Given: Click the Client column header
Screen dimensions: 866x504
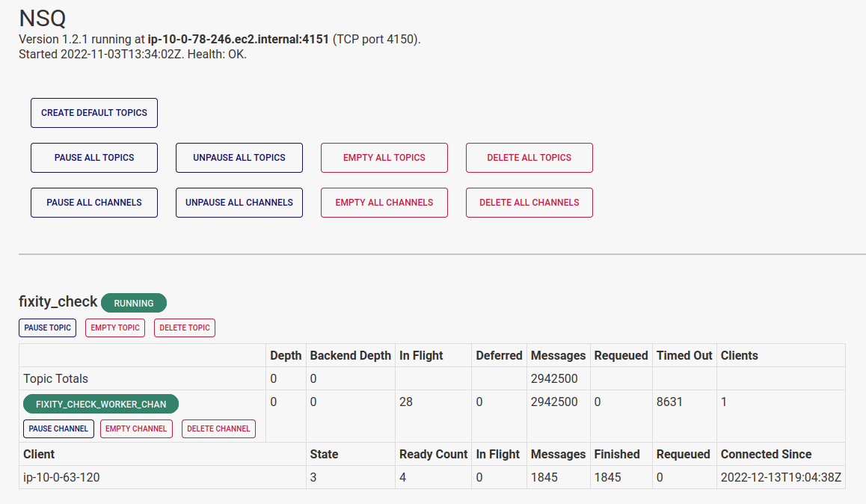Looking at the screenshot, I should point(39,455).
